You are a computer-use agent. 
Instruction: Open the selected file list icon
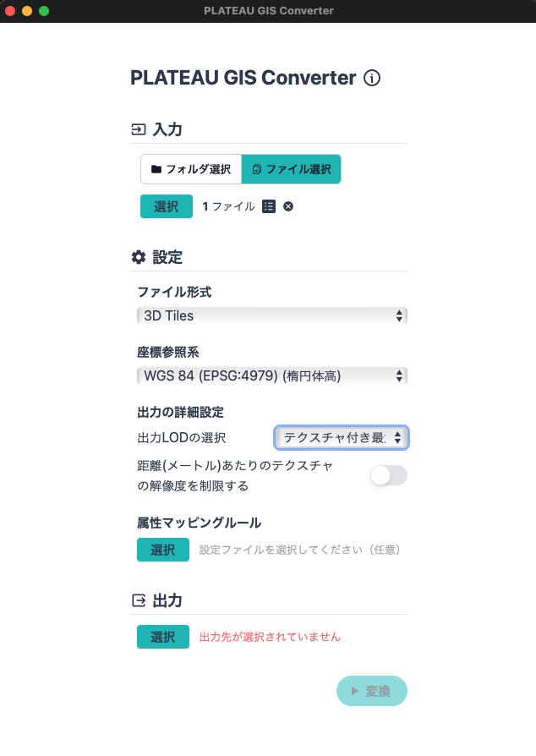point(267,205)
